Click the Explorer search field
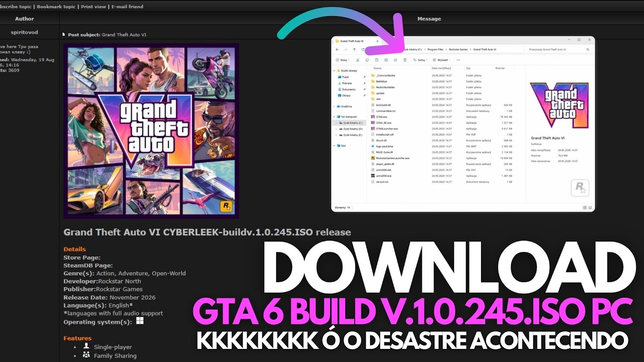The height and width of the screenshot is (362, 644). (x=558, y=50)
